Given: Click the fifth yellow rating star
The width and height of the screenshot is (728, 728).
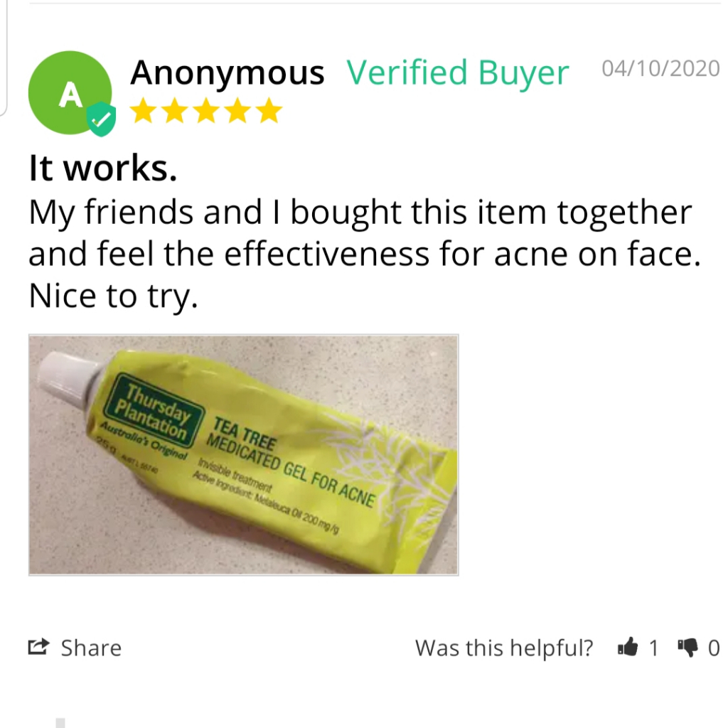Looking at the screenshot, I should click(x=269, y=110).
